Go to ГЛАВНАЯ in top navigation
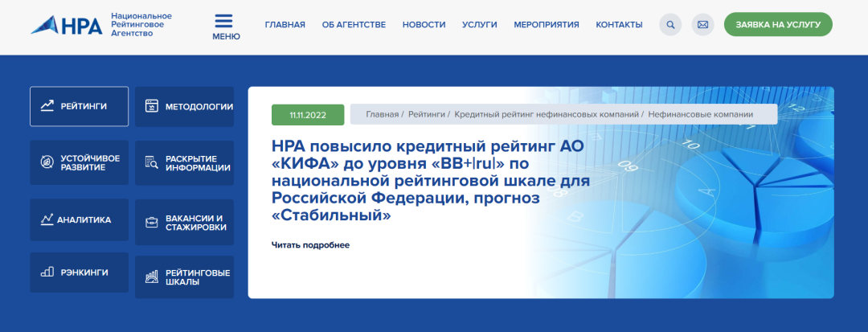The width and height of the screenshot is (868, 332). click(x=285, y=25)
